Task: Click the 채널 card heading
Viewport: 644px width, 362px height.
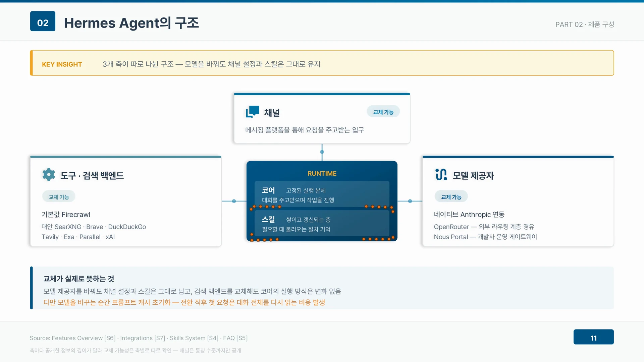Action: pyautogui.click(x=272, y=113)
